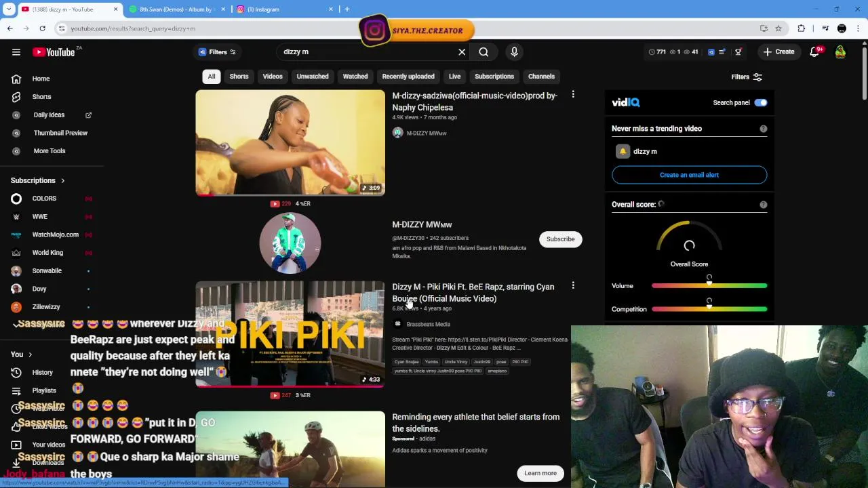Screen dimensions: 868x488
Task: Select the Watched filter chip
Action: 355,77
